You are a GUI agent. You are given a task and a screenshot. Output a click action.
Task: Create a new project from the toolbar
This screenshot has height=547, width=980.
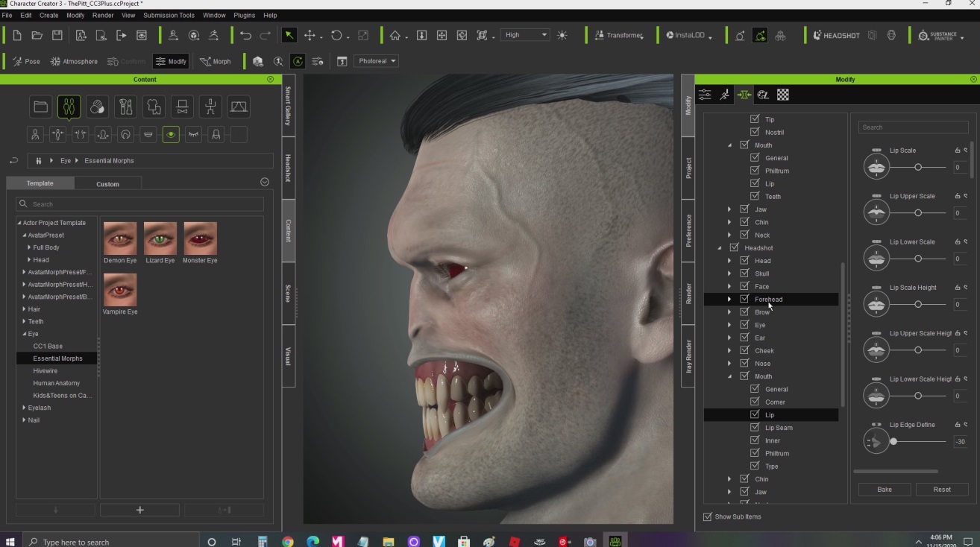[16, 35]
